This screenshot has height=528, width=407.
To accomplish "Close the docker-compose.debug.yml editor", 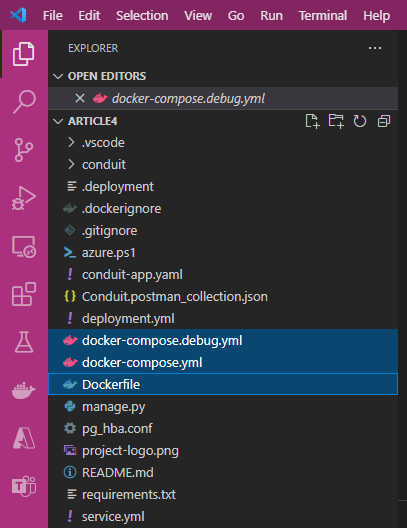I will pos(80,98).
